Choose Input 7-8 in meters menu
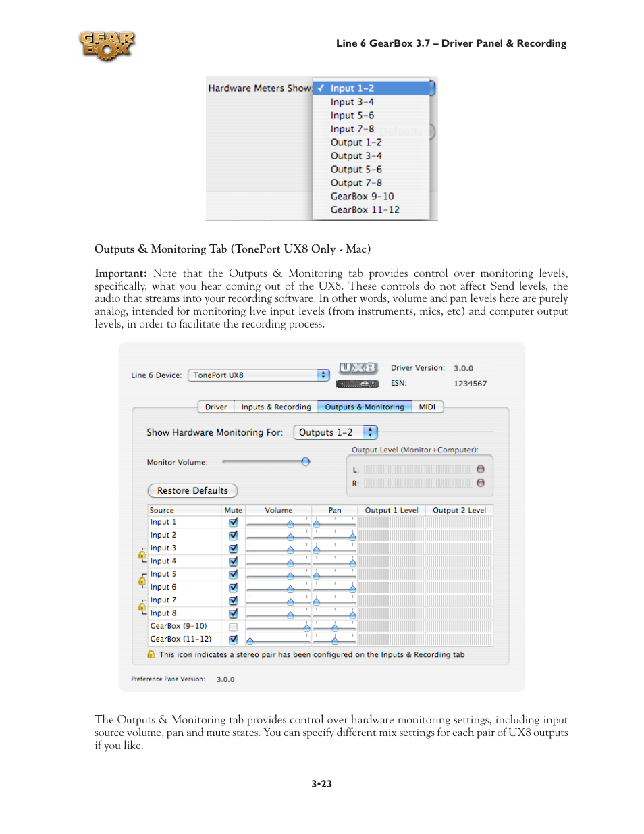This screenshot has width=644, height=834. coord(371,129)
